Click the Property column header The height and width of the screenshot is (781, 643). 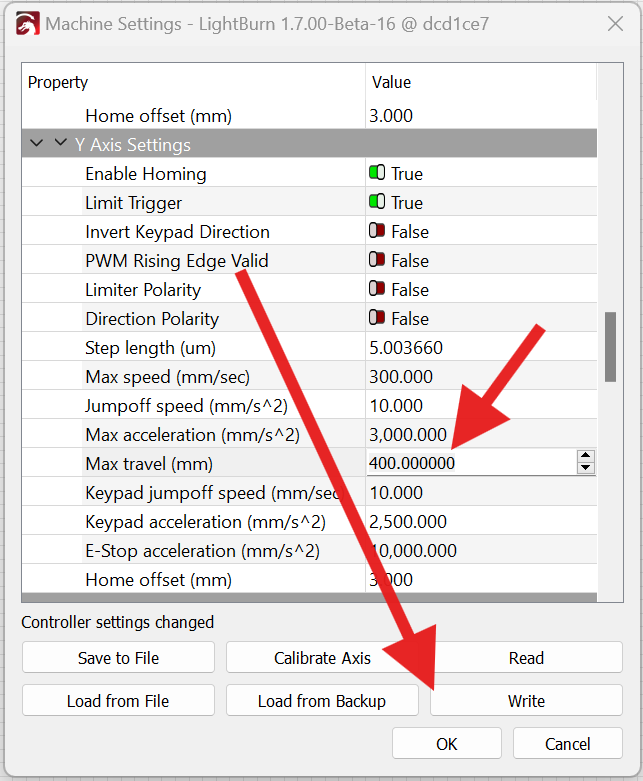tap(58, 82)
